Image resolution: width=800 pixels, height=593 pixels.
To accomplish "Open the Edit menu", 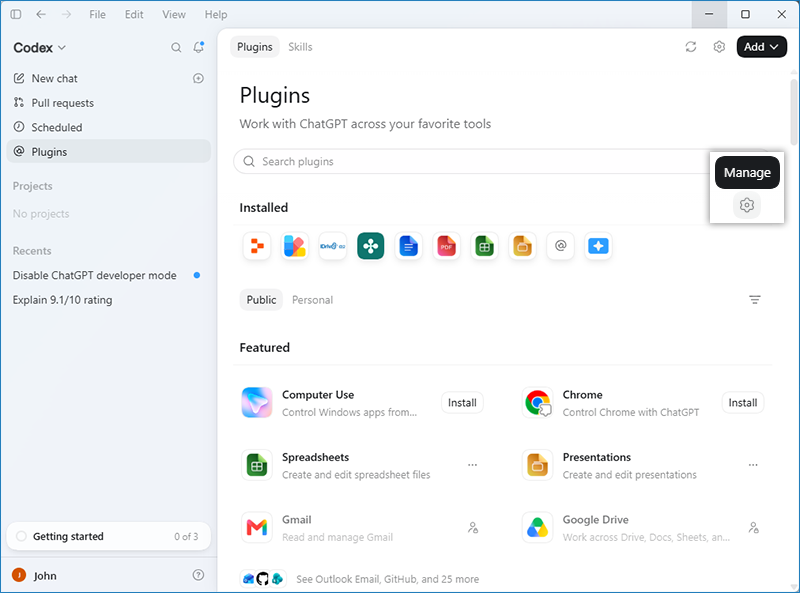I will [x=134, y=14].
